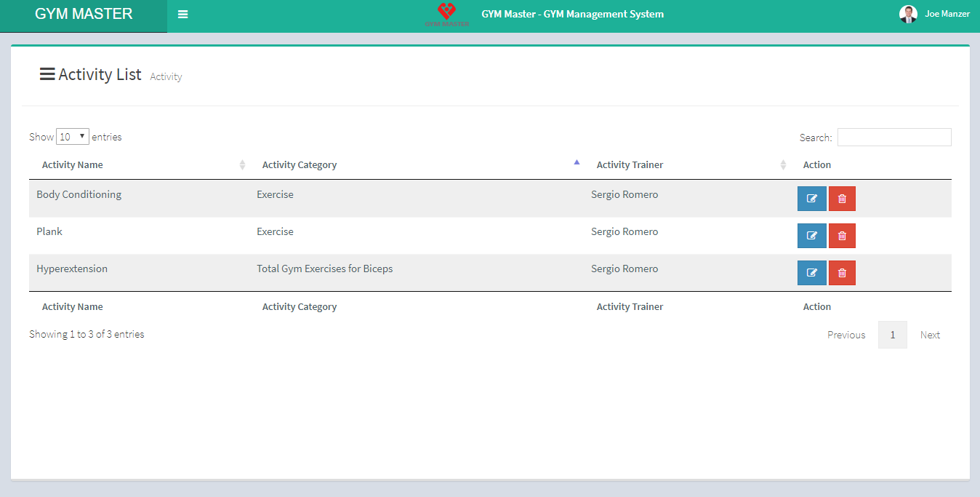Open the Joe Manzer user menu
980x497 pixels.
pyautogui.click(x=947, y=15)
